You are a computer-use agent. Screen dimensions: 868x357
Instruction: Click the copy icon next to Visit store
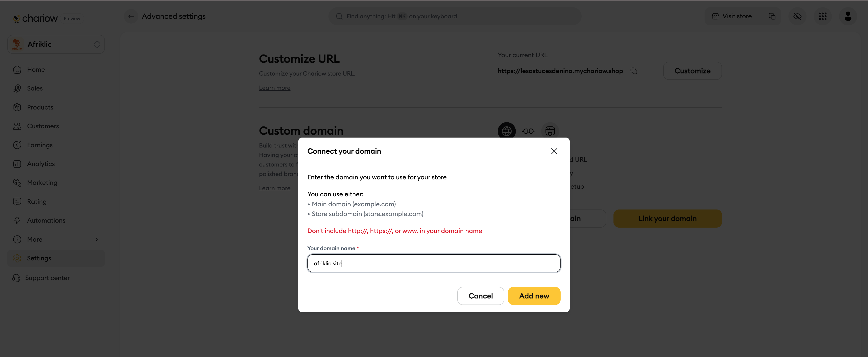(772, 16)
